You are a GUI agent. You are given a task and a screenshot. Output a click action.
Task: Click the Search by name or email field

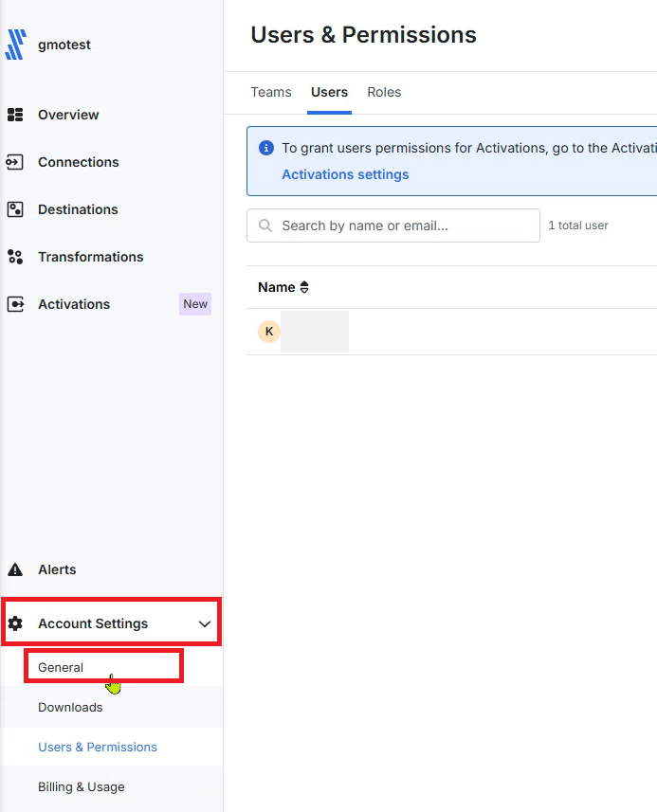tap(393, 226)
